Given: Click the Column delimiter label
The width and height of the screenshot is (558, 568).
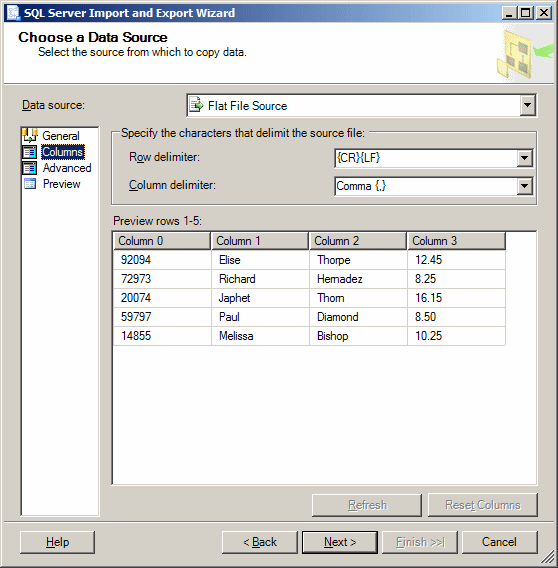Looking at the screenshot, I should pyautogui.click(x=172, y=185).
